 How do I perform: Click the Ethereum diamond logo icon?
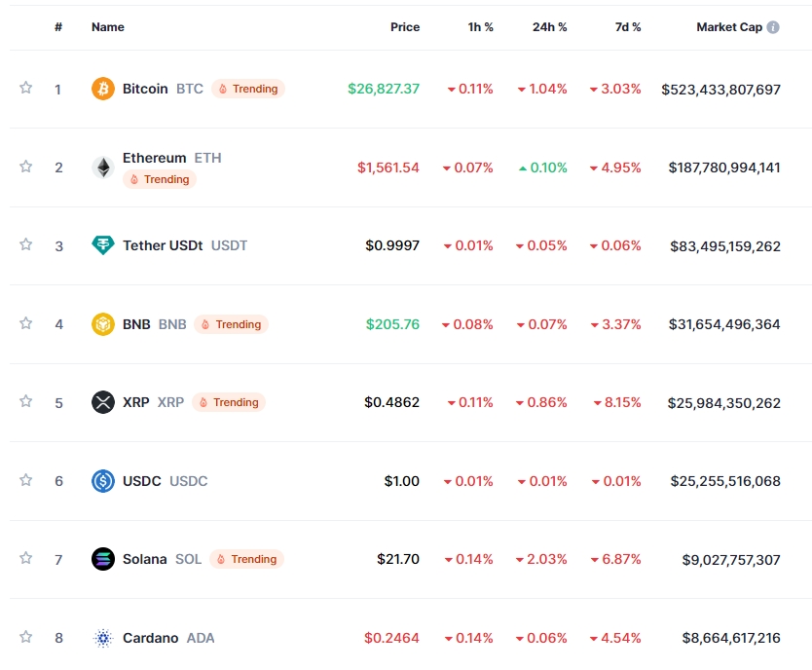(102, 167)
